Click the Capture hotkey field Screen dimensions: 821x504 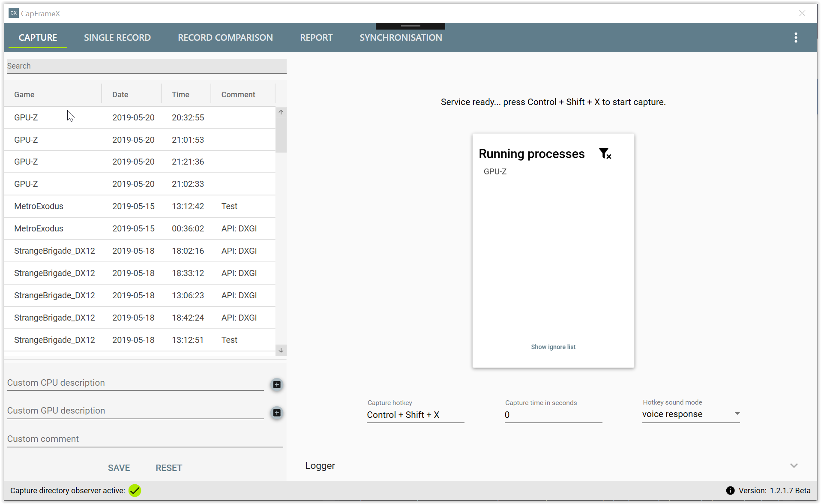415,415
